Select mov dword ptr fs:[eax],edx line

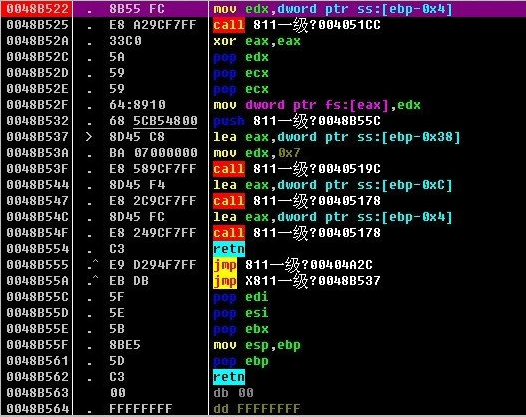pos(317,105)
